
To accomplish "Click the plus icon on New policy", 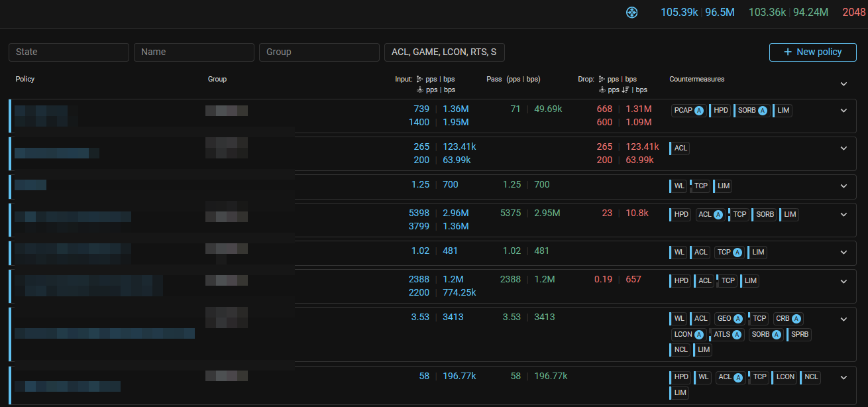I will [787, 52].
